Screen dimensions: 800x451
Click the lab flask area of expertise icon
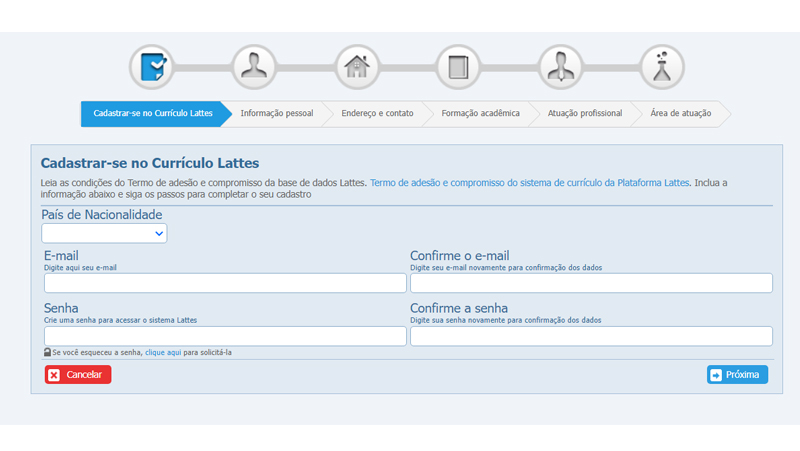(662, 67)
